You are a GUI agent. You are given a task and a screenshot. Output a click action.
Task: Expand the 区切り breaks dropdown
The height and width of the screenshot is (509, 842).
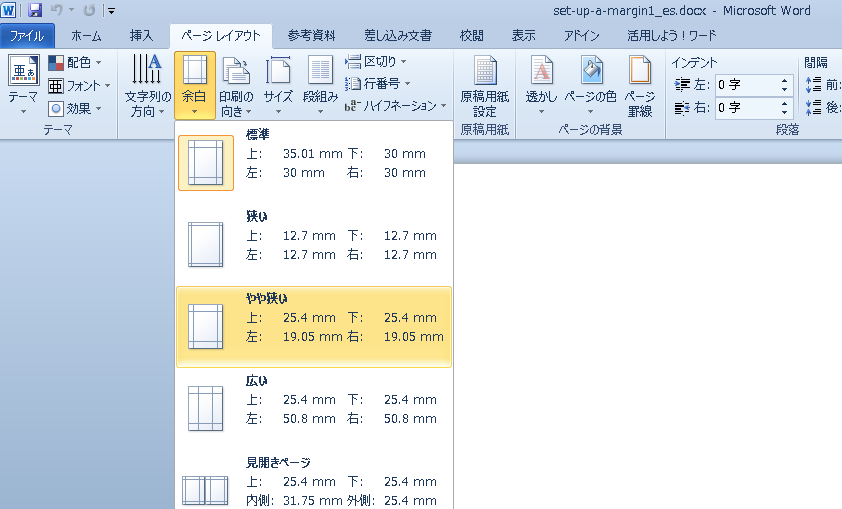point(375,62)
